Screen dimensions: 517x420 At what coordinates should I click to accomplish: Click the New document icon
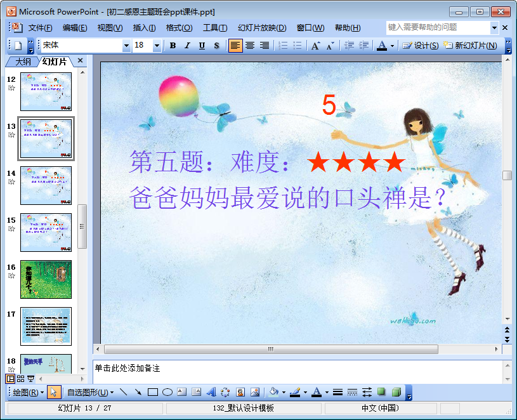[18, 46]
